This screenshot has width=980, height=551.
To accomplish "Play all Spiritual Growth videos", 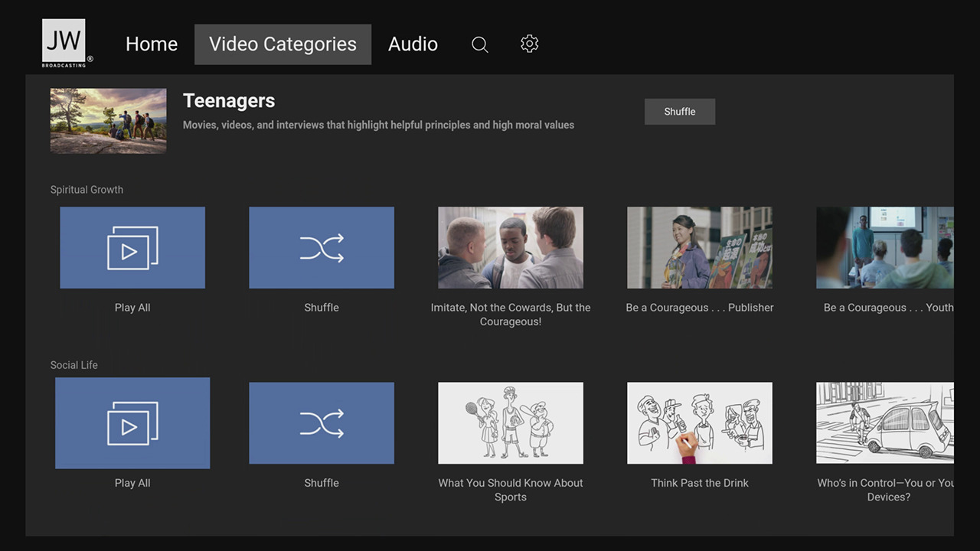I will coord(132,248).
